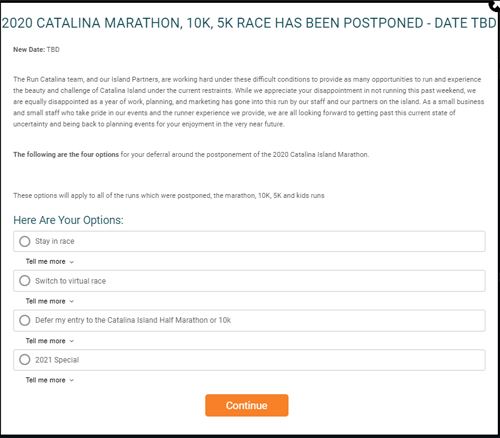This screenshot has height=438, width=500.
Task: Click the chevron icon below Switch to virtual race
Action: [72, 302]
